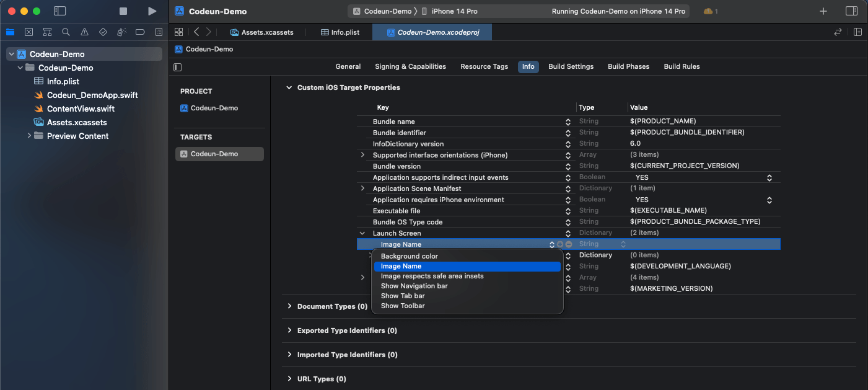The image size is (868, 390).
Task: Open the Test navigator
Action: [x=103, y=32]
